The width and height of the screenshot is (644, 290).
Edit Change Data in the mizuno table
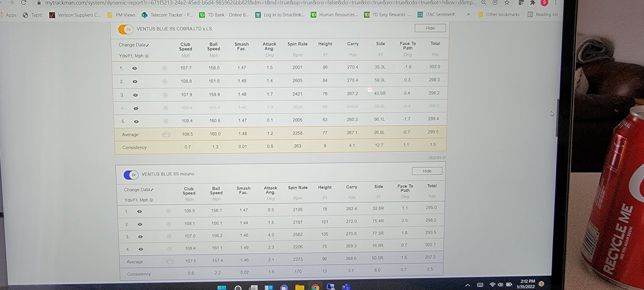(138, 190)
